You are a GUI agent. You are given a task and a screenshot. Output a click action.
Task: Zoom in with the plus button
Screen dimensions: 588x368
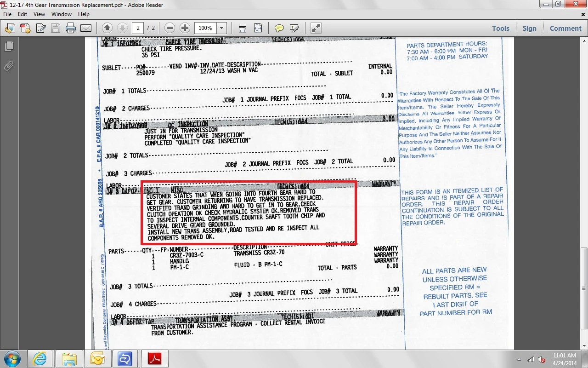[x=185, y=28]
